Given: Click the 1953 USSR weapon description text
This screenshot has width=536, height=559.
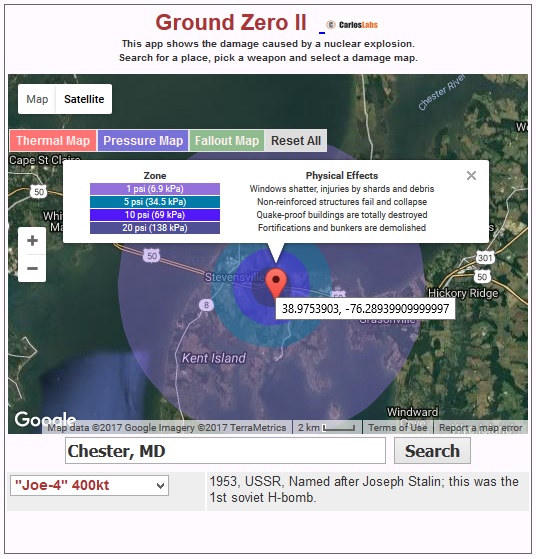Looking at the screenshot, I should coord(364,489).
